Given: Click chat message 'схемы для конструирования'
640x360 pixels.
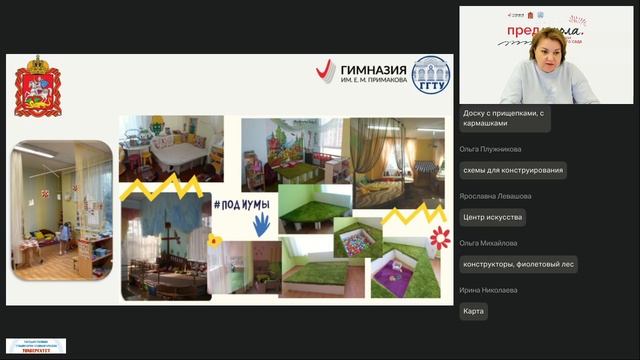Looking at the screenshot, I should [513, 170].
